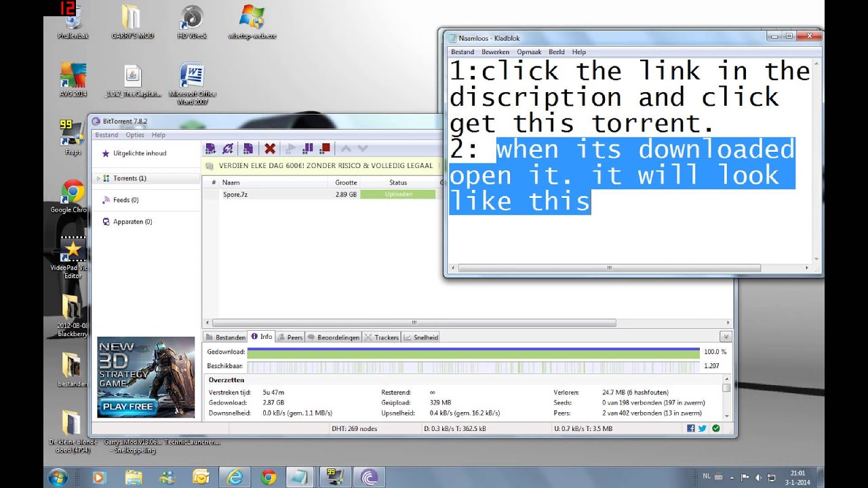Open the AVG 2014 desktop icon
The width and height of the screenshot is (868, 488).
[x=73, y=80]
